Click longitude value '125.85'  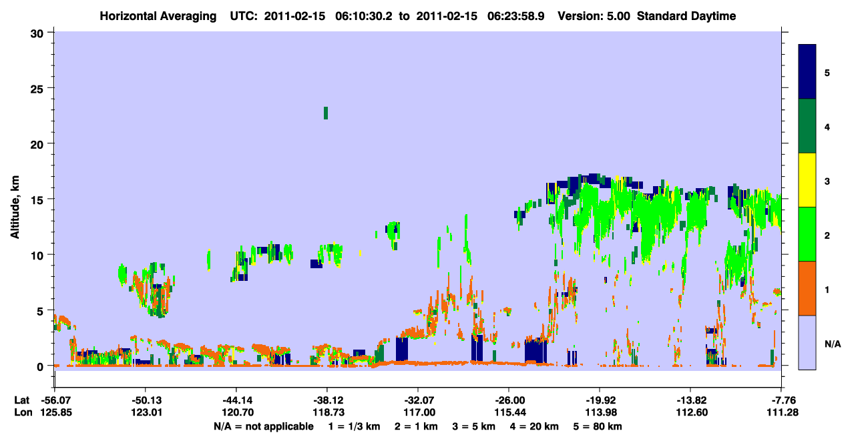pos(55,413)
